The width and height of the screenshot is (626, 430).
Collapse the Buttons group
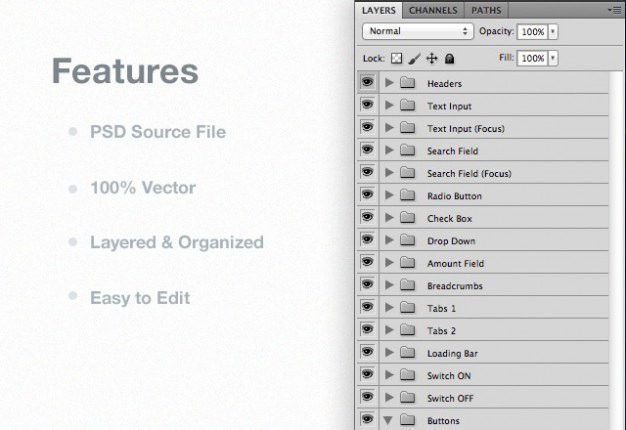[388, 420]
